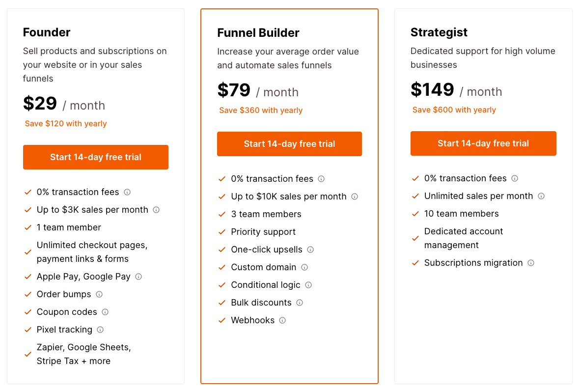Show Pixel tracking info icon details
The height and width of the screenshot is (392, 581).
pos(100,330)
